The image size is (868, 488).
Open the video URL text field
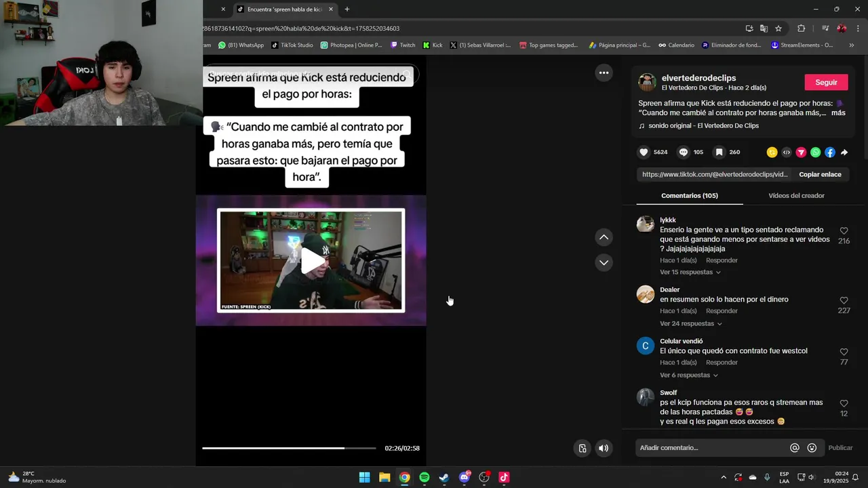(x=715, y=174)
